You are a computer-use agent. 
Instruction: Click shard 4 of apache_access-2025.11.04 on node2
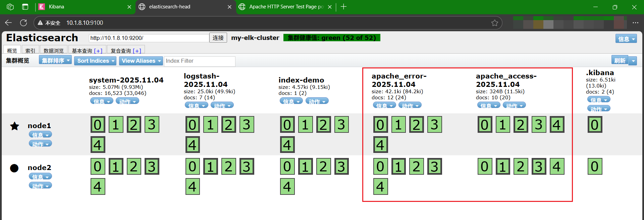(x=557, y=166)
